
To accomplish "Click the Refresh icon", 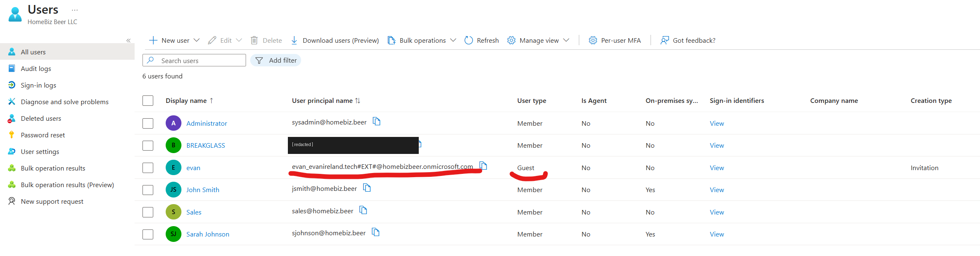I will (468, 40).
